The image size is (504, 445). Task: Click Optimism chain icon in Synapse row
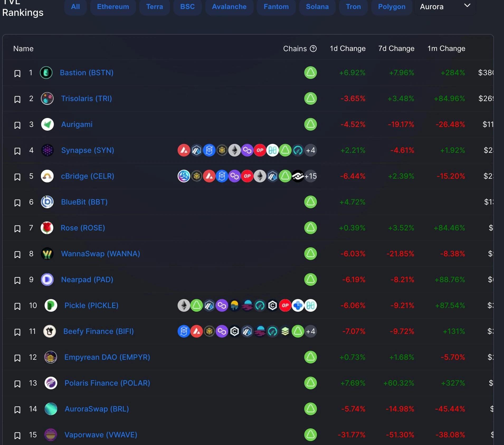[260, 150]
